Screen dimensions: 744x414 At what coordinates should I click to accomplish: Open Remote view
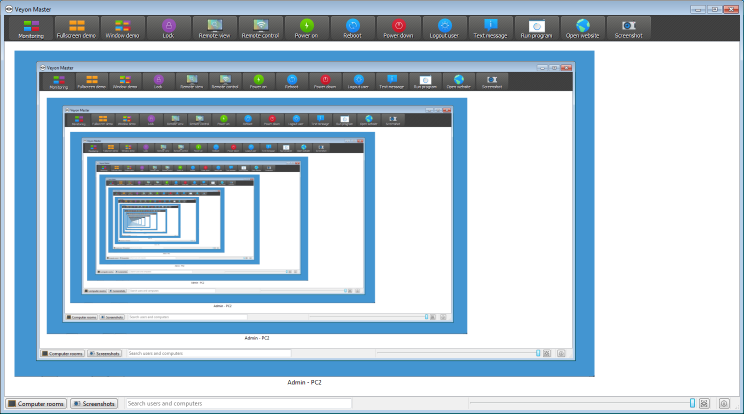point(214,28)
